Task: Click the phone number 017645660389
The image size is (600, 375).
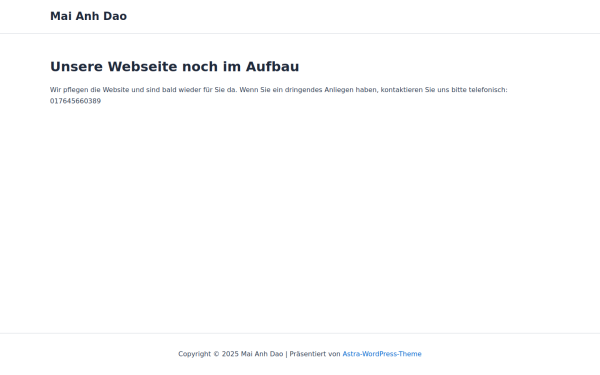Action: pos(75,101)
